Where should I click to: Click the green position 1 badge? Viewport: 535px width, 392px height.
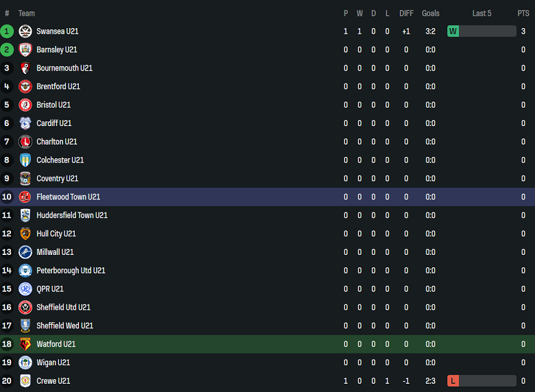pyautogui.click(x=7, y=32)
